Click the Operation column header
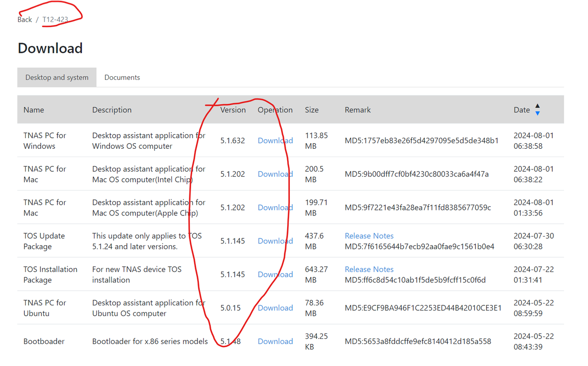This screenshot has width=588, height=366. tap(275, 110)
